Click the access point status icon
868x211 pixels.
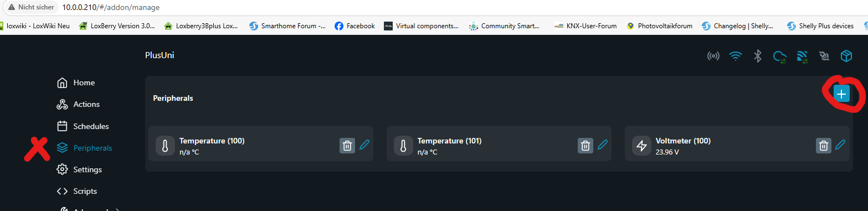pyautogui.click(x=713, y=56)
